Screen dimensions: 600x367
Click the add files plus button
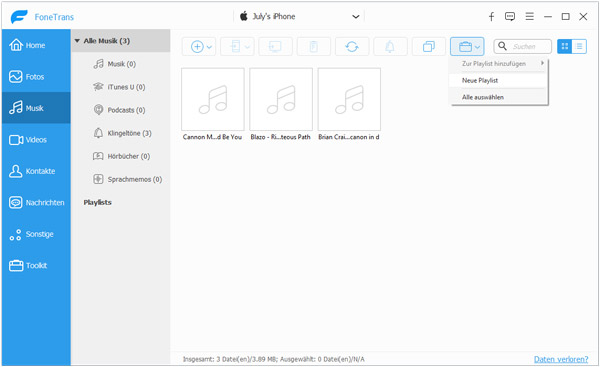197,47
